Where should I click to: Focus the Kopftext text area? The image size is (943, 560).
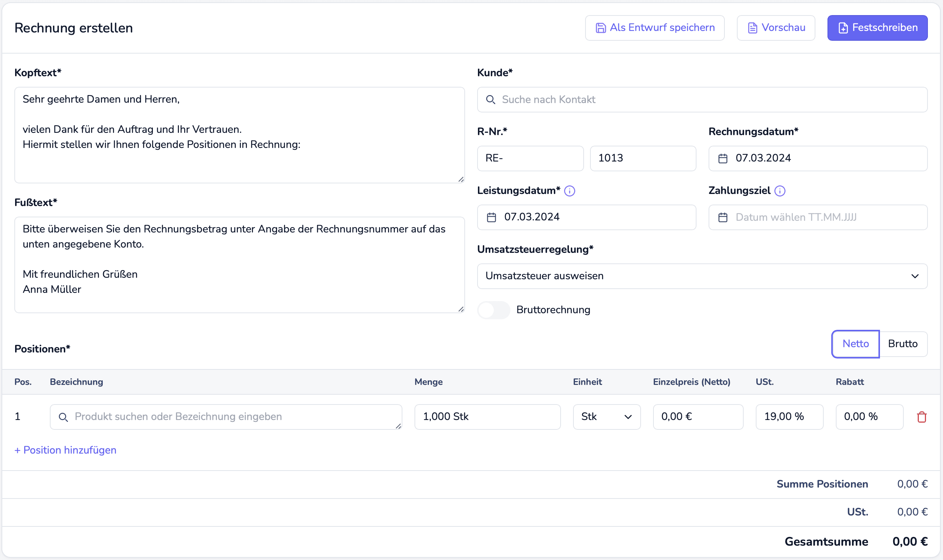tap(239, 135)
